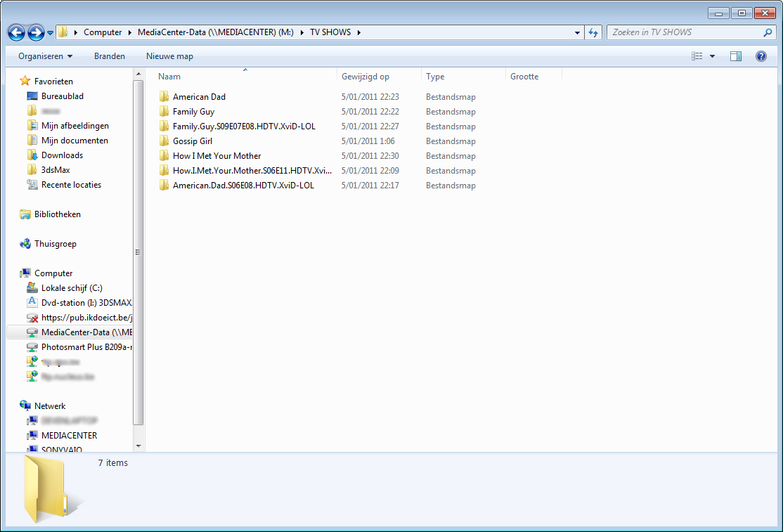Screen dimensions: 783x532
Task: Click Bestandsmap type for American Dad row
Action: 451,96
